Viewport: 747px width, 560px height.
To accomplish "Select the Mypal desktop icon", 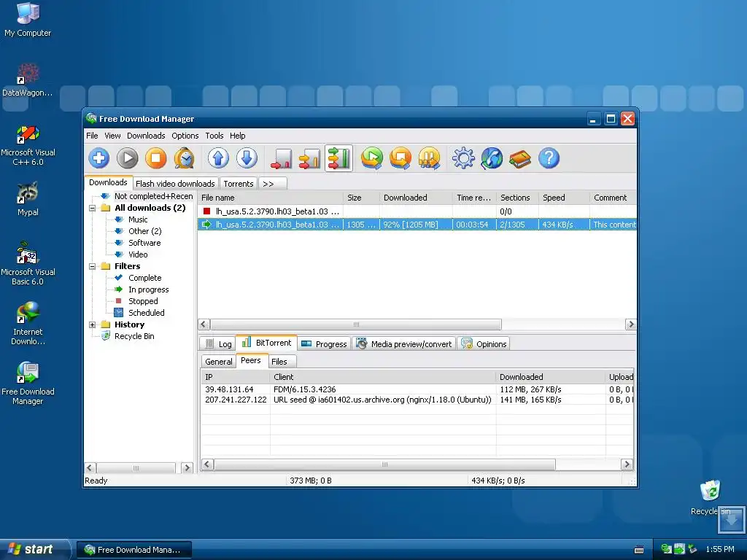I will pyautogui.click(x=28, y=199).
